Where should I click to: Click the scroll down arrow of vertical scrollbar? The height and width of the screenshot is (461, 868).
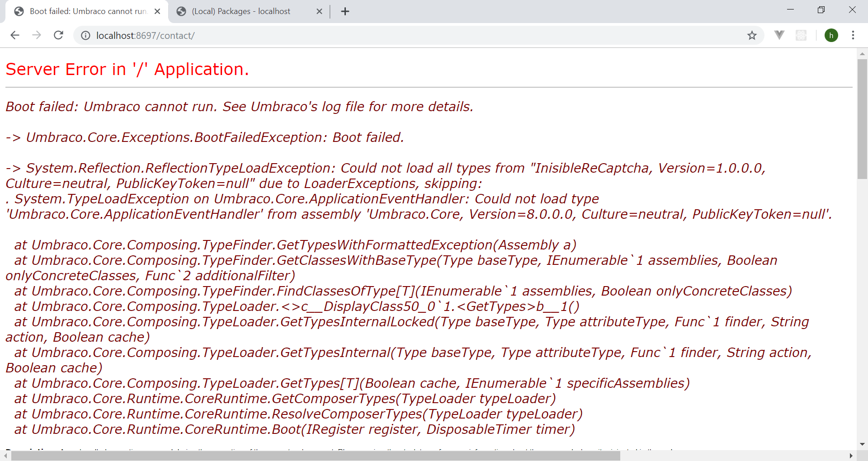tap(862, 445)
